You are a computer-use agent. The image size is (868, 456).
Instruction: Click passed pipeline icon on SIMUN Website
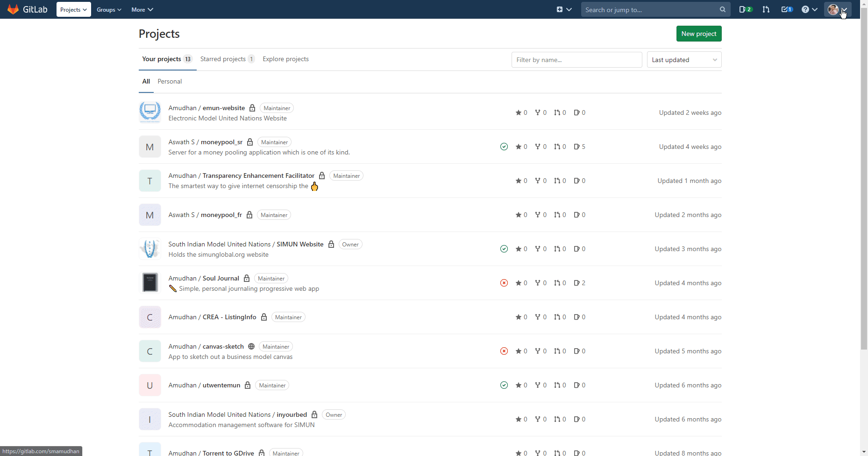504,249
